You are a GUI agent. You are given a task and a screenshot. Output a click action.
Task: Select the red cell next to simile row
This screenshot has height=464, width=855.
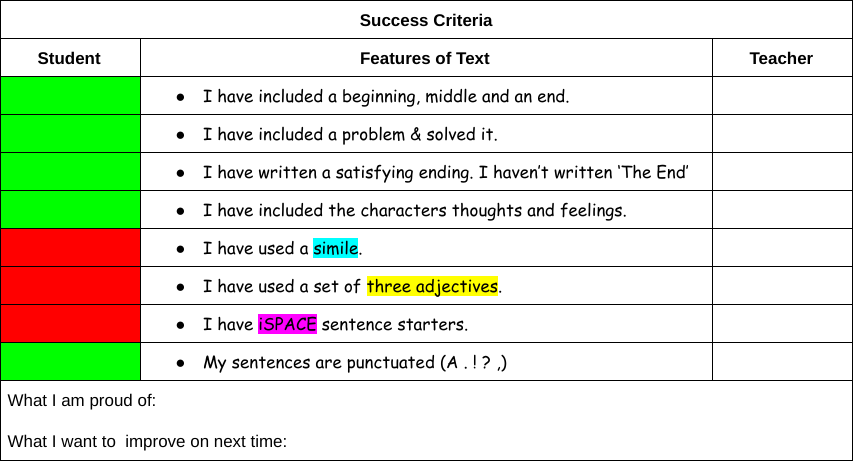70,248
